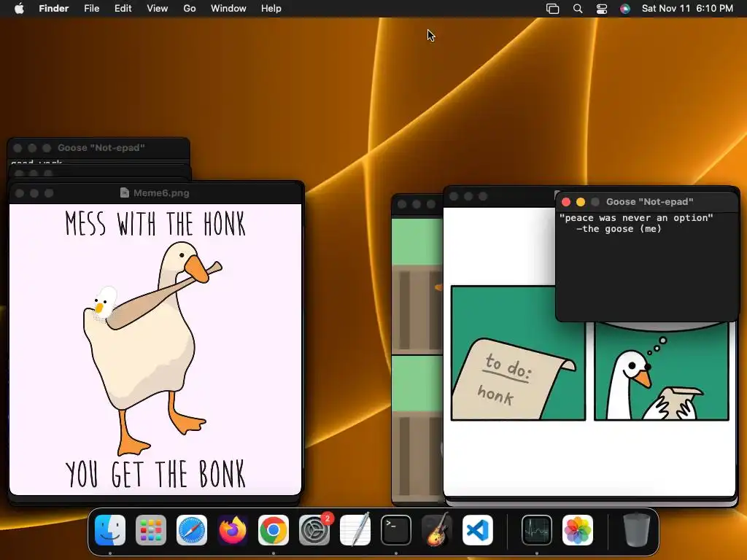Open Activity Monitor from the Dock
The image size is (747, 560).
pos(537,530)
